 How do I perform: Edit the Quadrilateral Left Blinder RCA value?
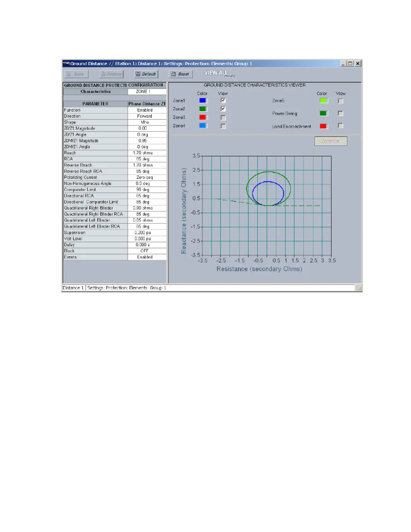147,226
